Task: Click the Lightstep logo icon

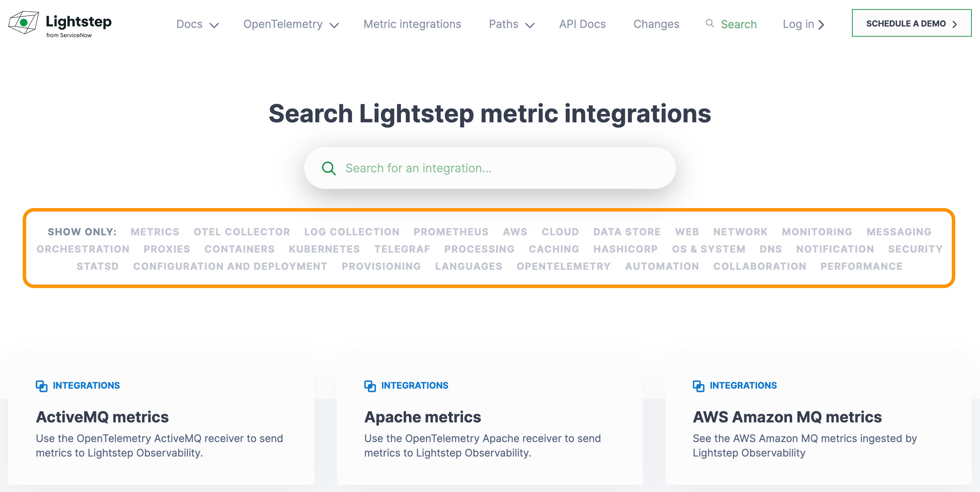Action: pos(24,22)
